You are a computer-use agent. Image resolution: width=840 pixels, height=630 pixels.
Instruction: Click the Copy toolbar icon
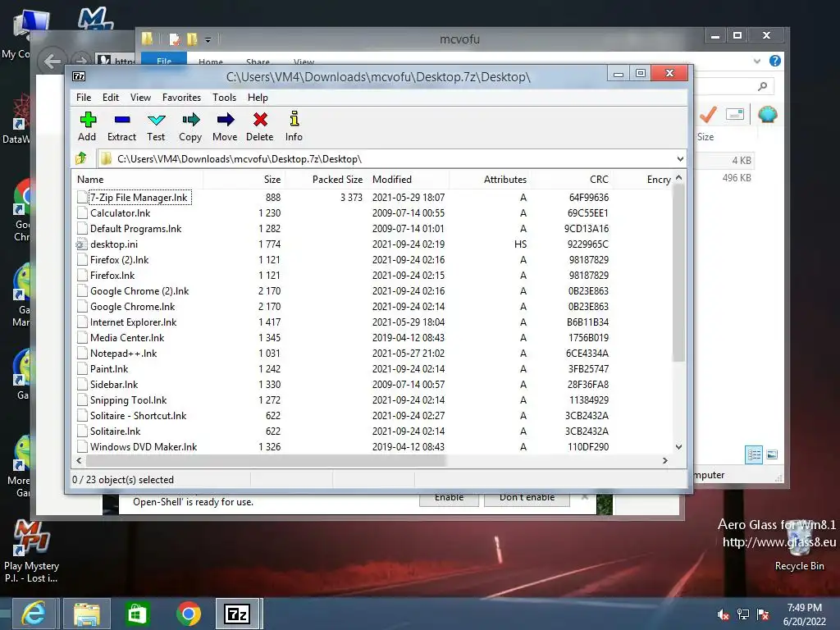point(190,120)
